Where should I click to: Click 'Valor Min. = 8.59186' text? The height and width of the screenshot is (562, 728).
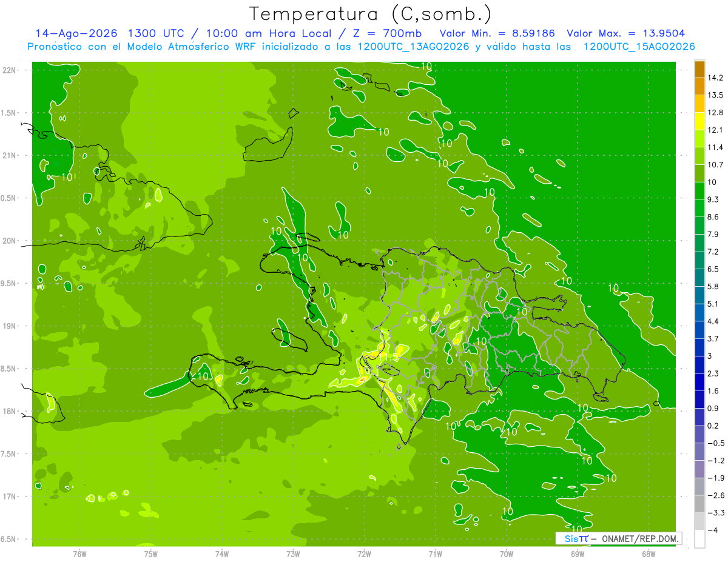click(x=497, y=33)
